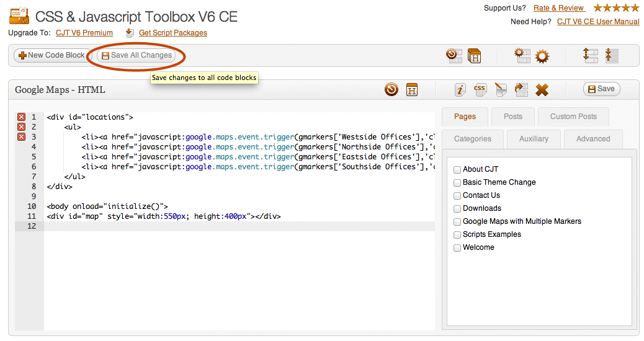
Task: Expand all code blocks using arrows icon
Action: tap(590, 56)
